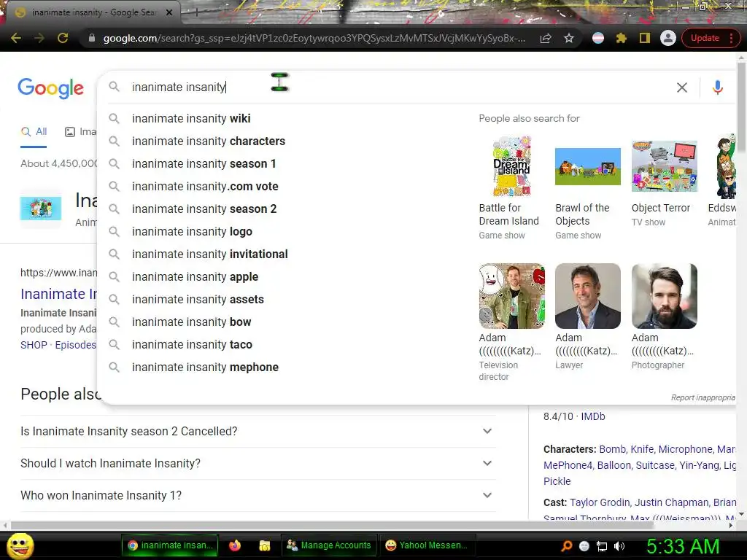Screen dimensions: 747x560
Task: Open the Bomb character link
Action: (x=612, y=449)
